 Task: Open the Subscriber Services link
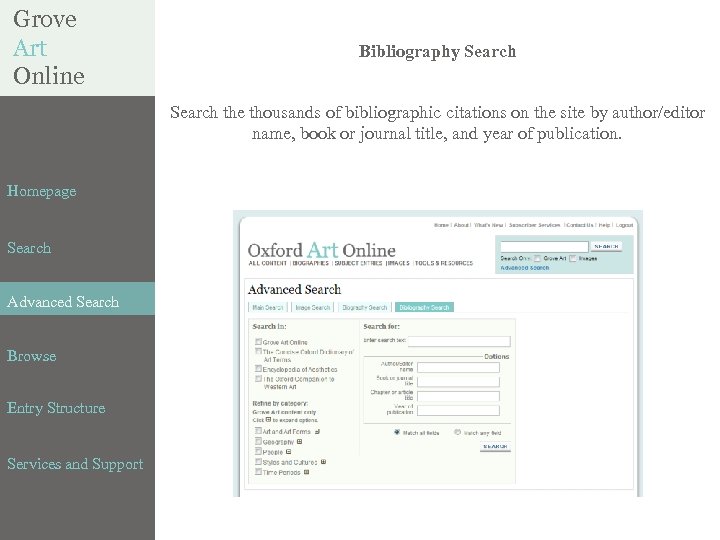click(x=534, y=225)
